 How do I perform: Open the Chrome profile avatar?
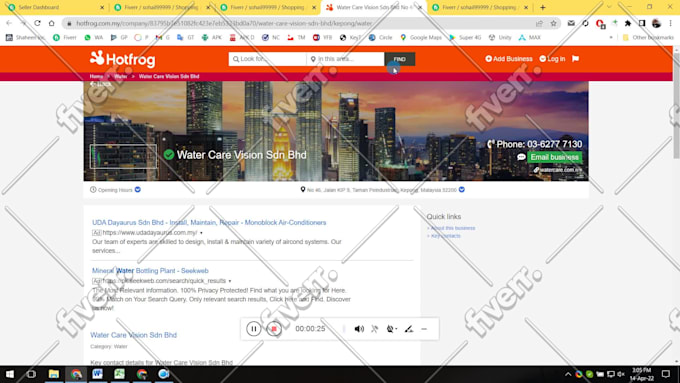coord(656,23)
